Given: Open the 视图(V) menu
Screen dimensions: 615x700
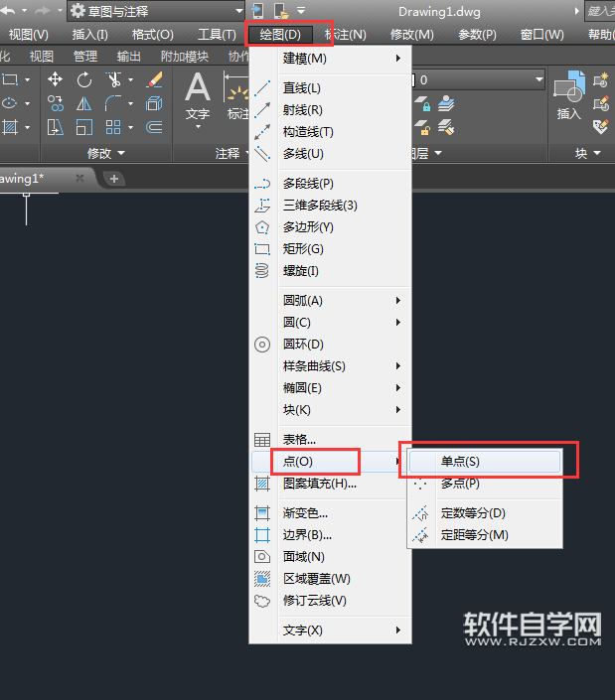Looking at the screenshot, I should [x=29, y=35].
